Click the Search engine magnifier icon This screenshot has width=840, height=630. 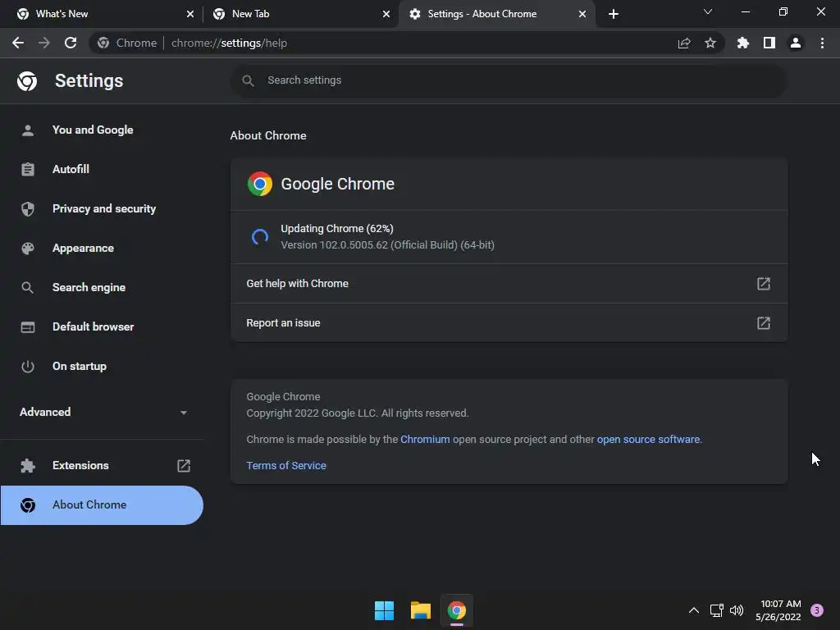[x=27, y=288]
